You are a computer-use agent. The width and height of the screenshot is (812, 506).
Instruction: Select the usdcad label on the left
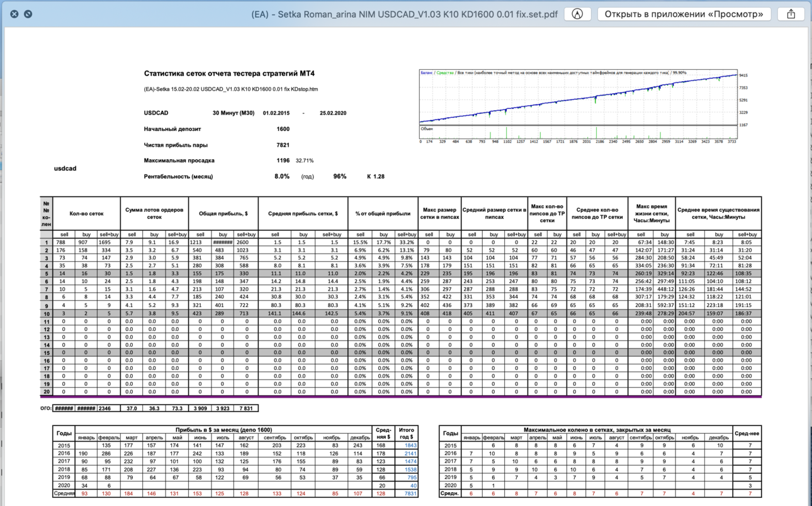65,169
